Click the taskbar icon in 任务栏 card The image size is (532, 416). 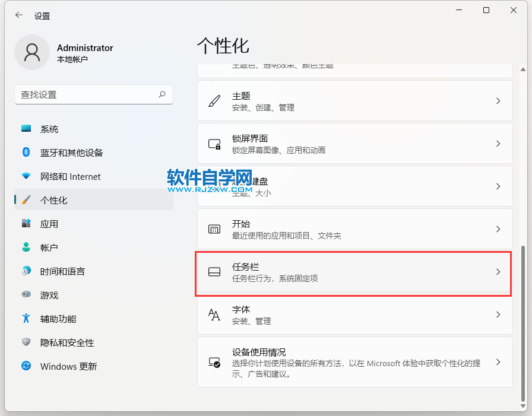point(214,272)
